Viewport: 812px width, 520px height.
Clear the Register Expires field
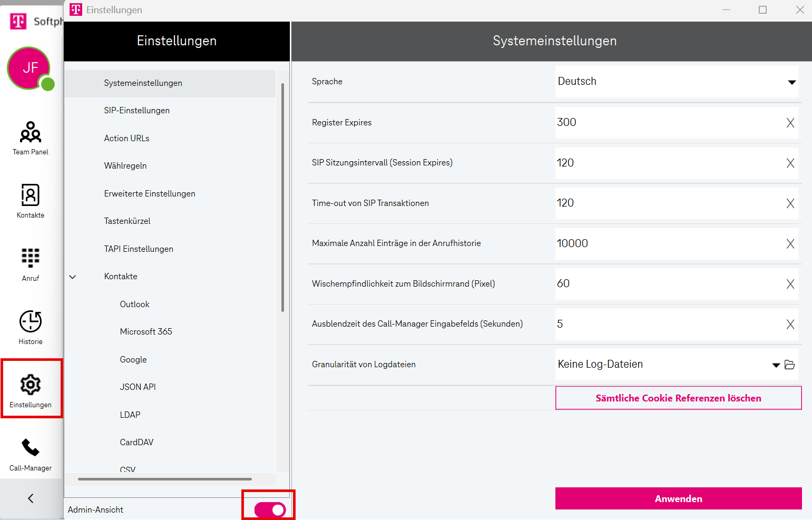point(790,123)
